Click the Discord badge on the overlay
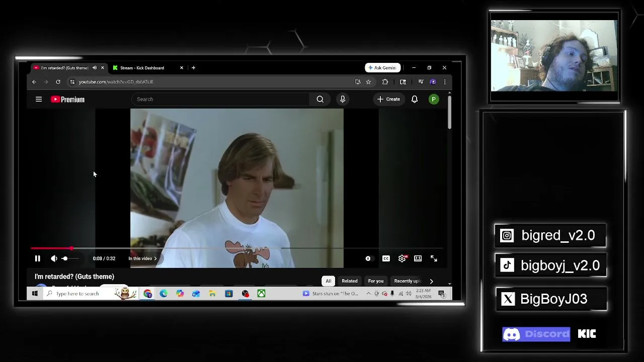Viewport: 644px width, 362px height. pos(536,334)
